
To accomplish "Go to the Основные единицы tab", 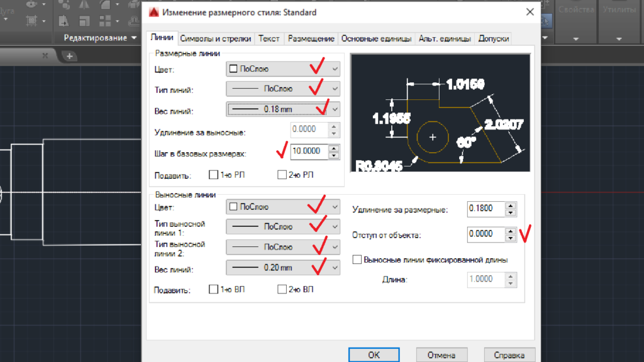I will 376,39.
